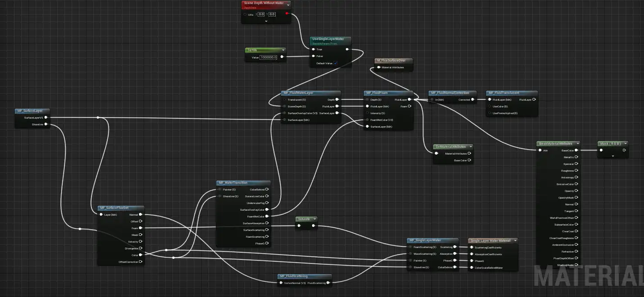Click the output pin of Mask (R G B) node
644x297 pixels.
tap(624, 150)
